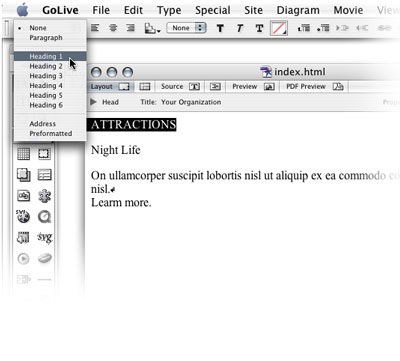Viewport: 400px width, 361px height.
Task: Select Heading 2 from format list
Action: [x=50, y=66]
